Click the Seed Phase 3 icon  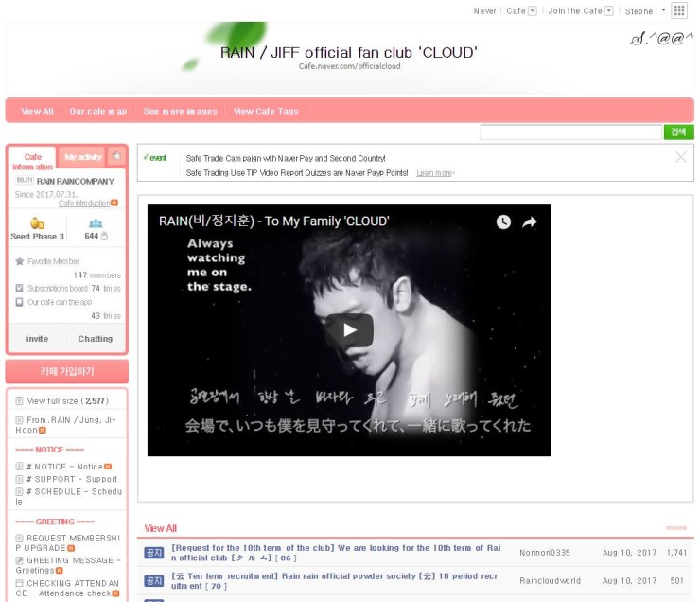pos(37,223)
